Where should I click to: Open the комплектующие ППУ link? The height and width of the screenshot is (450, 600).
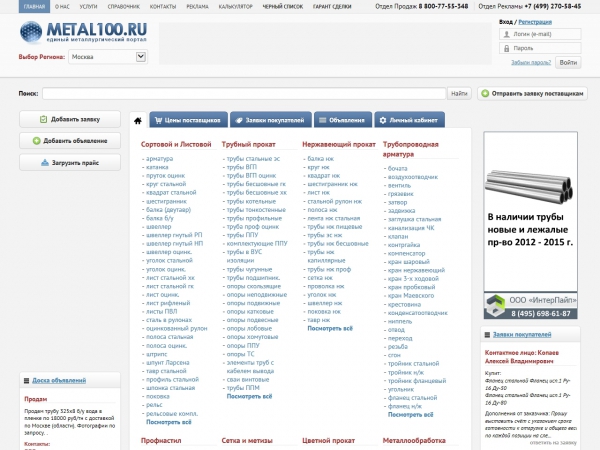click(x=257, y=243)
